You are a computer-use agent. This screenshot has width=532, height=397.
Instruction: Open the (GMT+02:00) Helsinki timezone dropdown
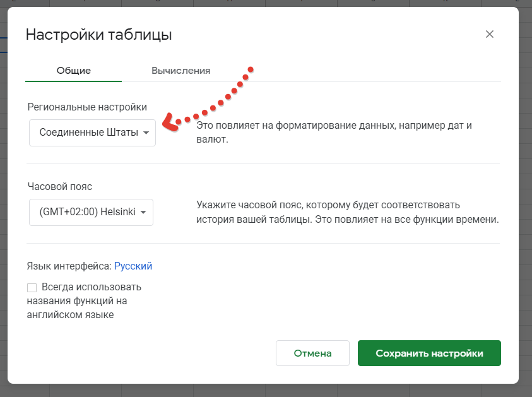(x=91, y=213)
